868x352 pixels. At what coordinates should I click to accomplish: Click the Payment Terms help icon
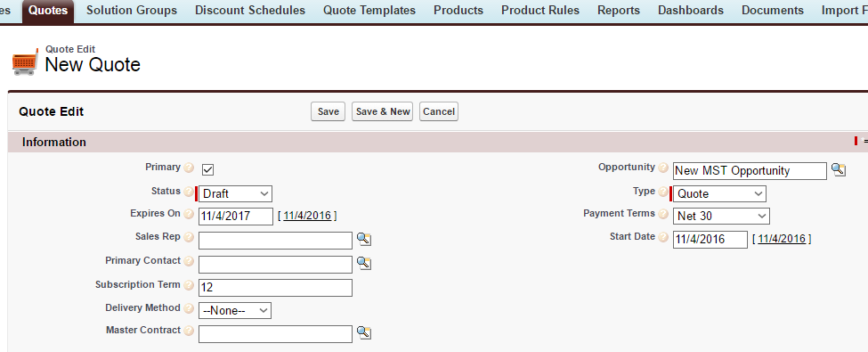tap(663, 215)
